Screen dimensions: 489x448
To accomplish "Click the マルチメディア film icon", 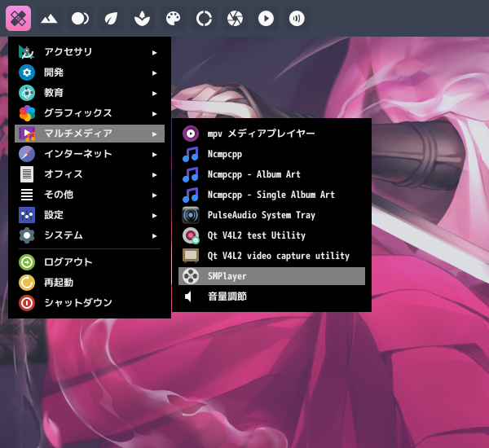I will point(27,134).
